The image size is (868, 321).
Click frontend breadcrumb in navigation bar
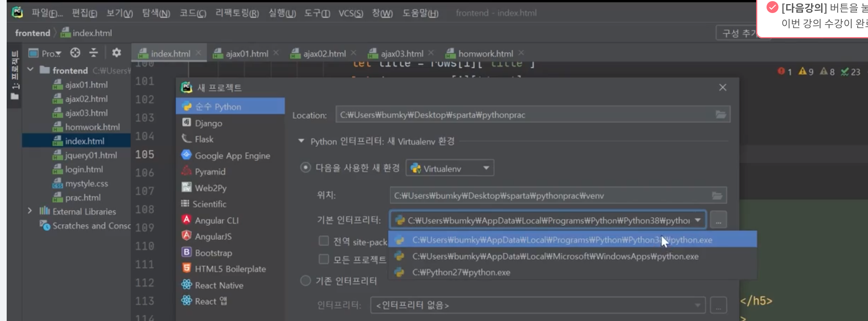point(32,33)
